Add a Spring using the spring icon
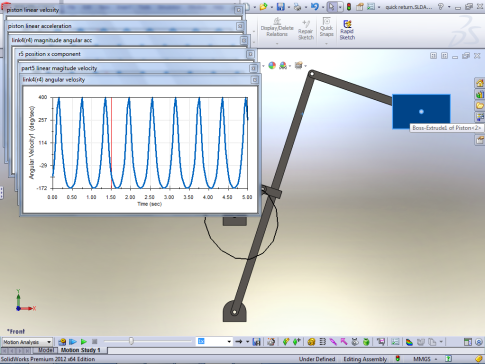 click(323, 342)
